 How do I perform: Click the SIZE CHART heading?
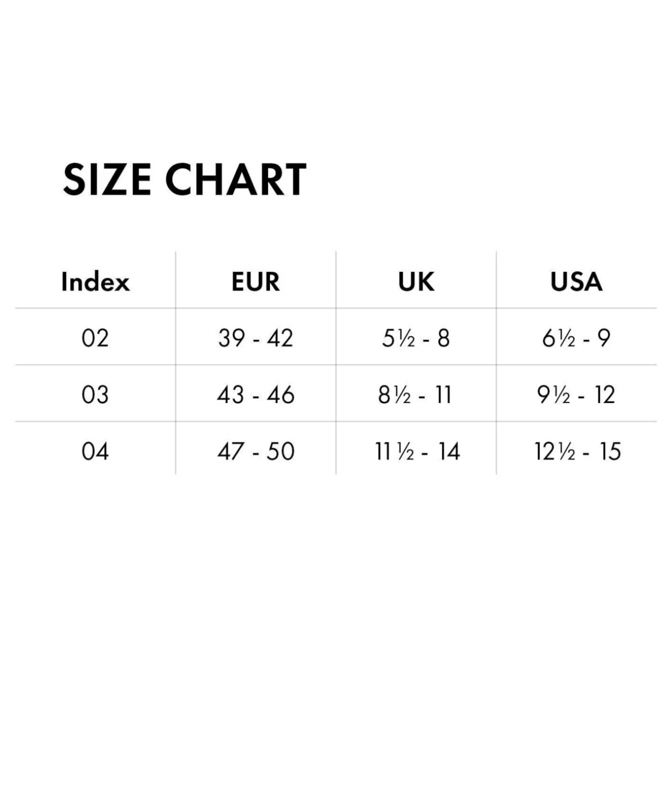pyautogui.click(x=184, y=179)
